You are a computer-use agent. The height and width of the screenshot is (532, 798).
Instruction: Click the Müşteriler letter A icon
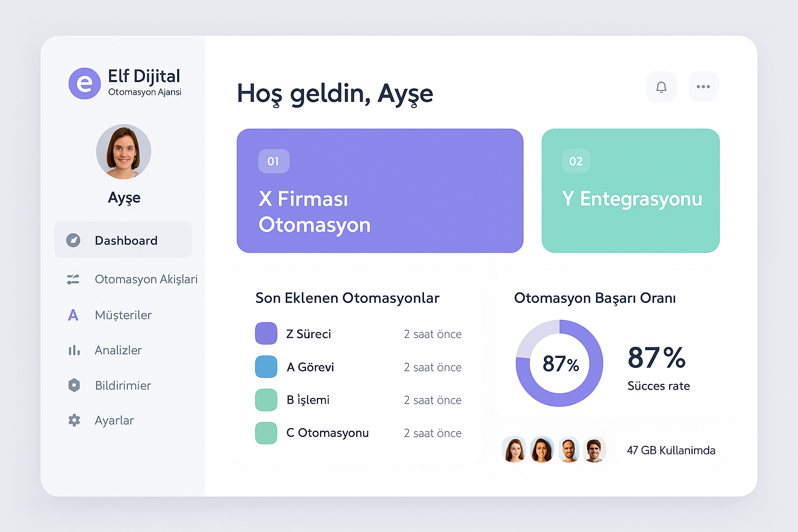click(73, 315)
